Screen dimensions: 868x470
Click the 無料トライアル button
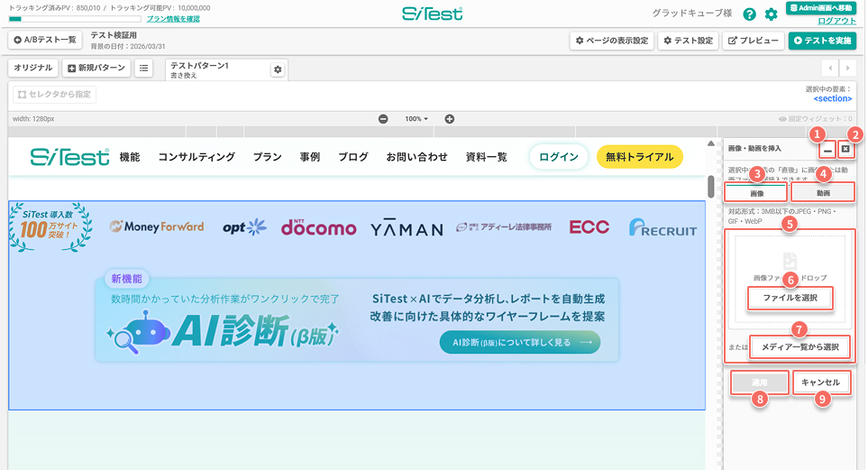639,157
